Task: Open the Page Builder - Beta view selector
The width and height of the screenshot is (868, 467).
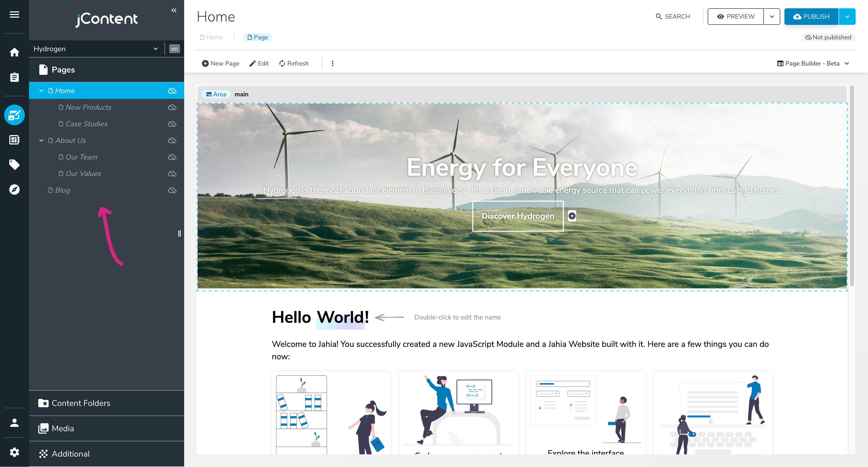Action: coord(813,63)
